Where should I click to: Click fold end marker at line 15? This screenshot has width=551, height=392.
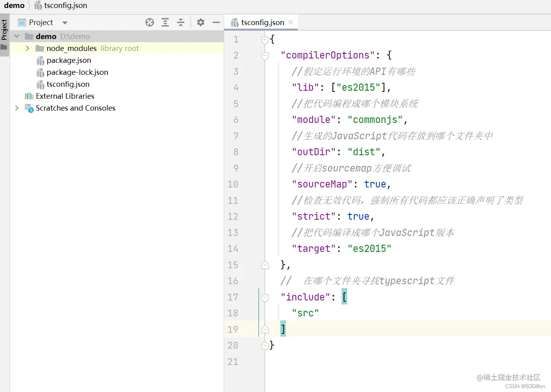pos(265,265)
